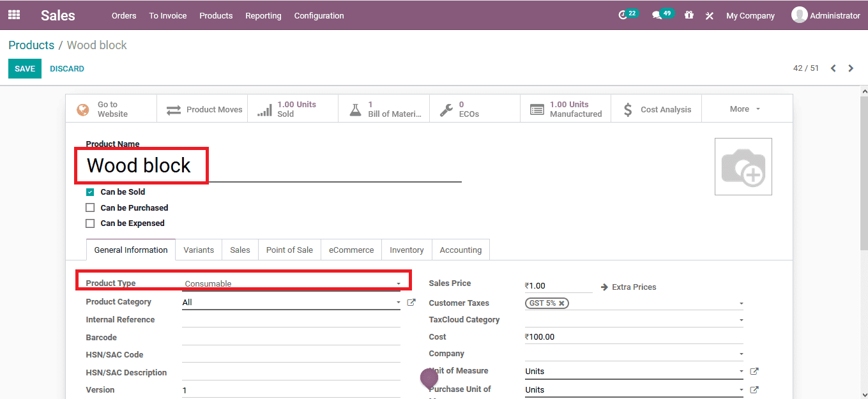Switch to the General Information tab
This screenshot has width=868, height=399.
point(131,250)
